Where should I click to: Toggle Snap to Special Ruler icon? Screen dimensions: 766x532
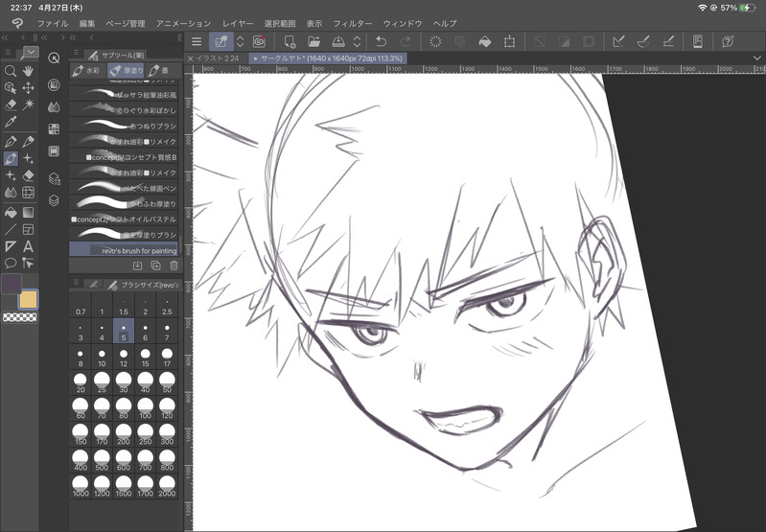coord(643,42)
